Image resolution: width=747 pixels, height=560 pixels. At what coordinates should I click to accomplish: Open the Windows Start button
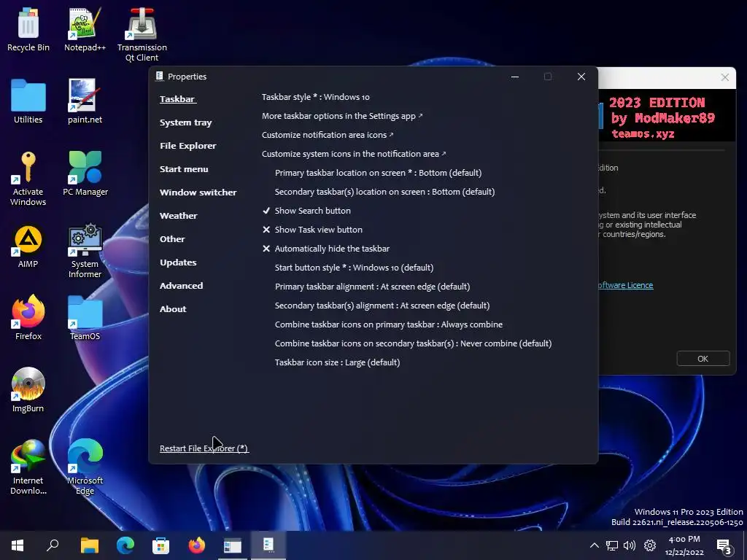click(18, 545)
